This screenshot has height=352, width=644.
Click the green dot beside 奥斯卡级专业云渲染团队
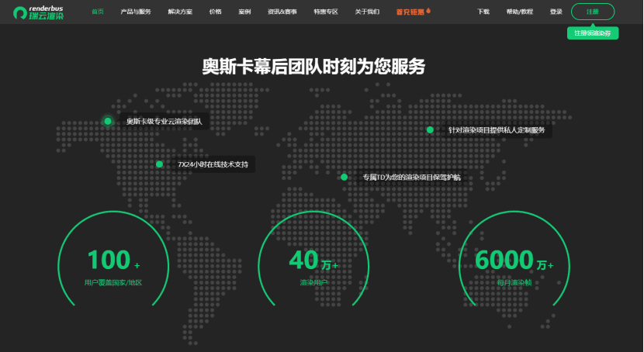pyautogui.click(x=108, y=121)
